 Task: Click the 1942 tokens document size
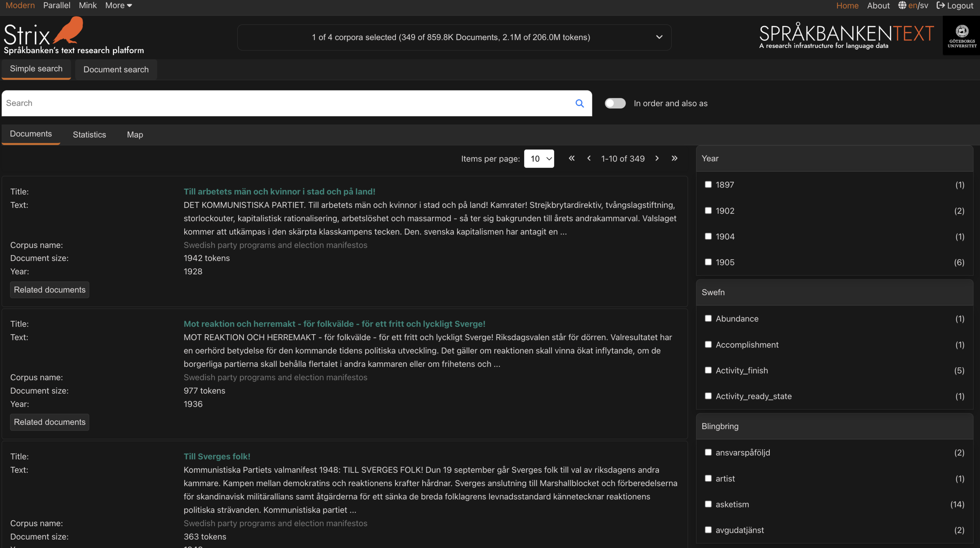[207, 258]
